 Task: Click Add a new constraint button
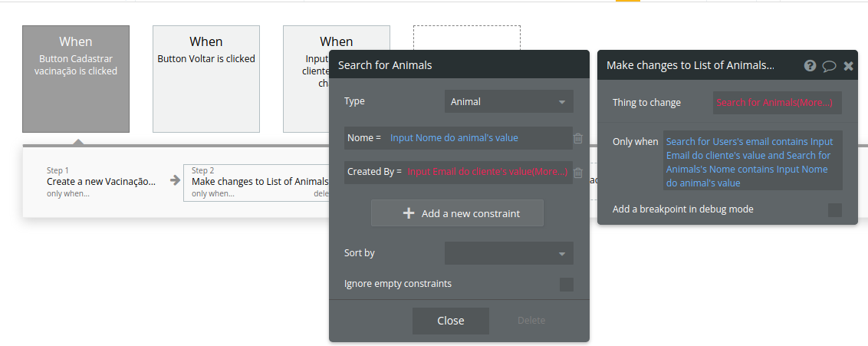click(457, 213)
